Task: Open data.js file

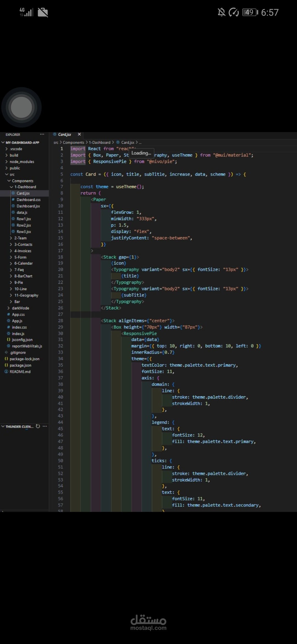Action: coord(22,212)
